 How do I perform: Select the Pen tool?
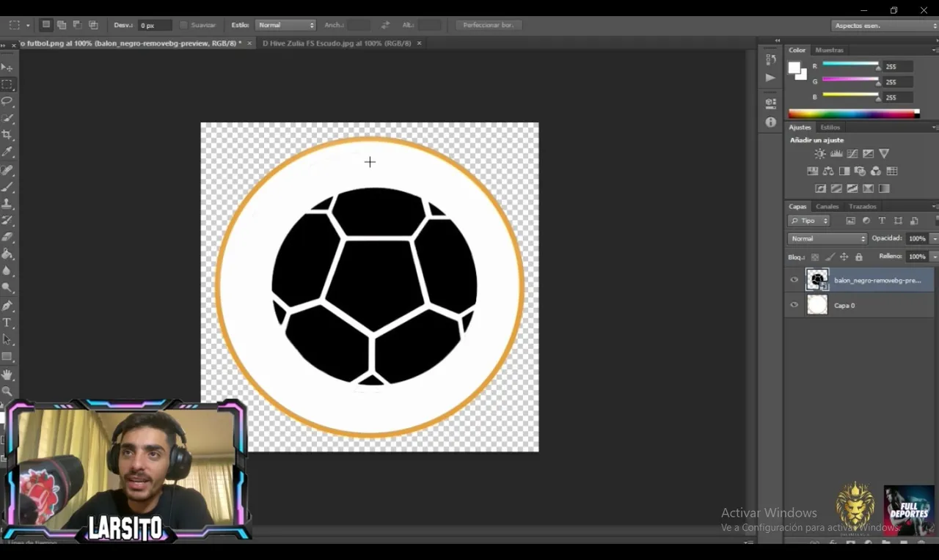click(7, 306)
